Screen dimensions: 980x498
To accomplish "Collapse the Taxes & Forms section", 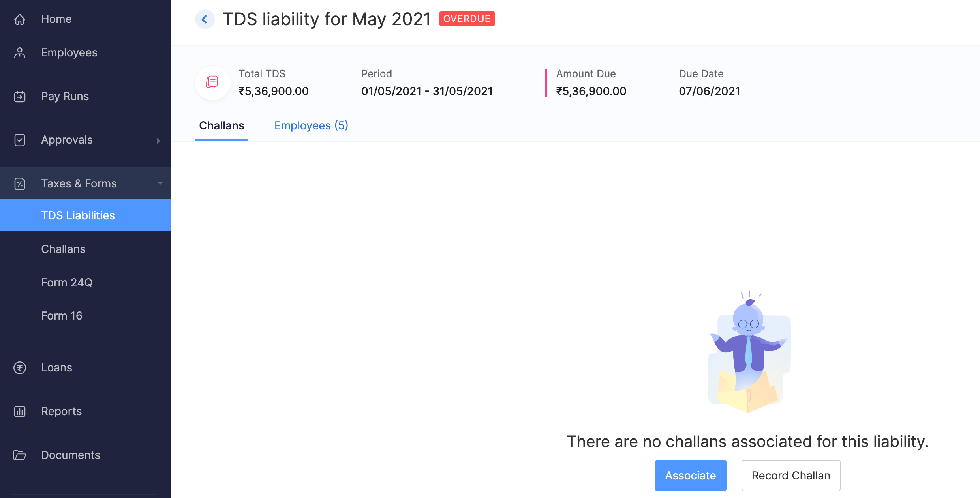I will coord(160,183).
